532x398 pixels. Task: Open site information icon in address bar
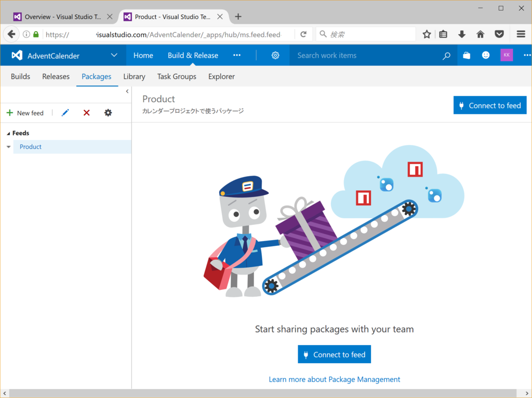tap(26, 34)
